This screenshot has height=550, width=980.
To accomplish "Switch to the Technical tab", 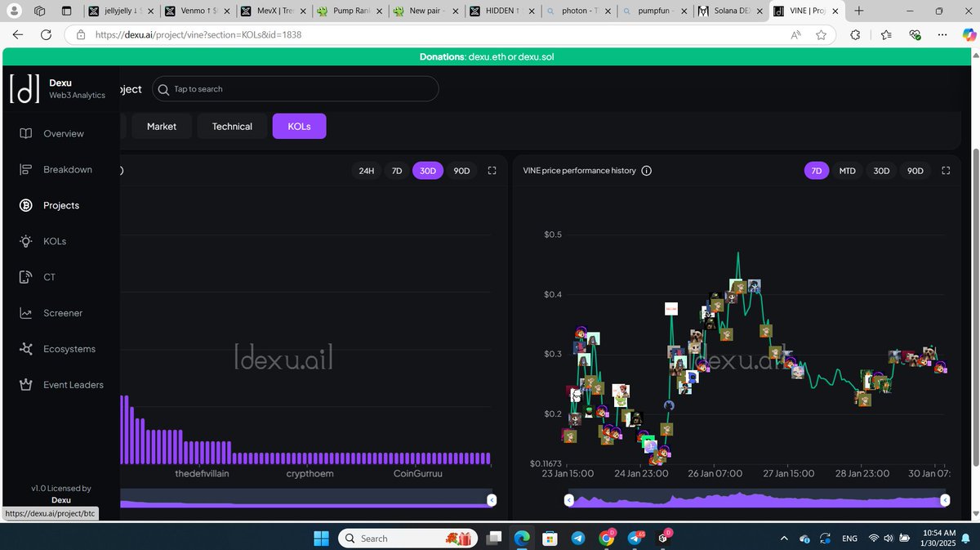I will (x=232, y=127).
